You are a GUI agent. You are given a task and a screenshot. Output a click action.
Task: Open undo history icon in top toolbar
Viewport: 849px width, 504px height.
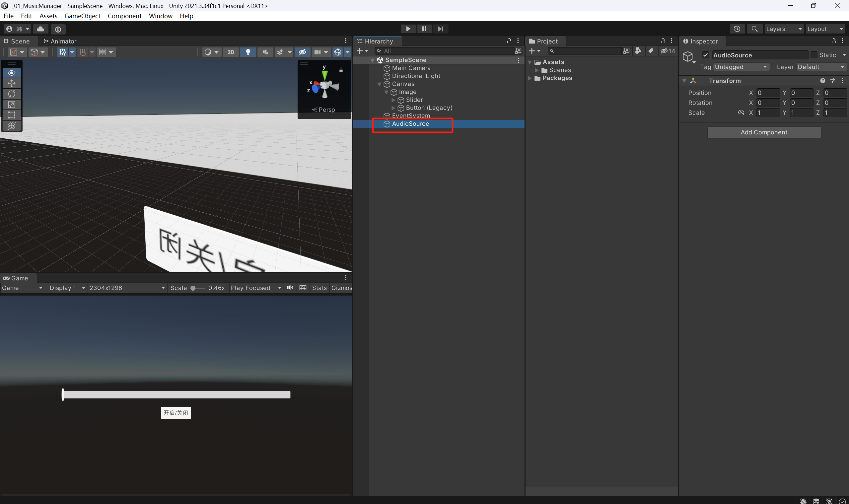click(x=737, y=29)
